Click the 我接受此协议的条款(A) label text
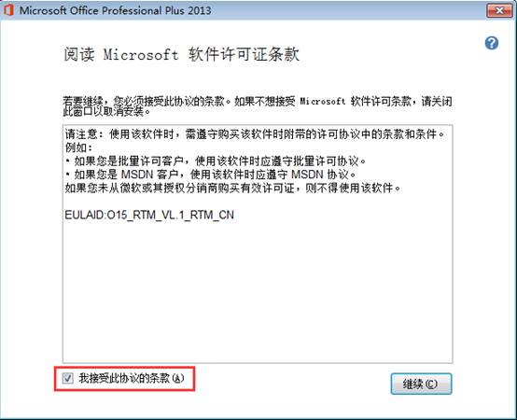The image size is (517, 420). click(x=132, y=378)
